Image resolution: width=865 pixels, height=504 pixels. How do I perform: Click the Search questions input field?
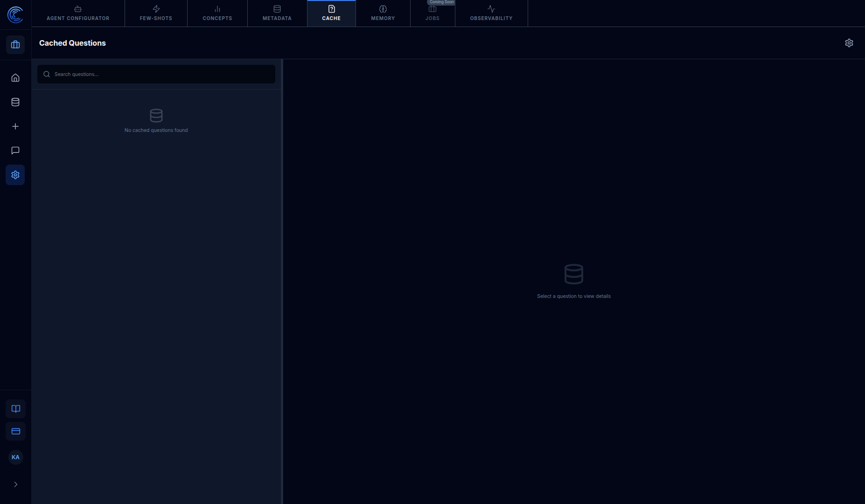click(156, 74)
